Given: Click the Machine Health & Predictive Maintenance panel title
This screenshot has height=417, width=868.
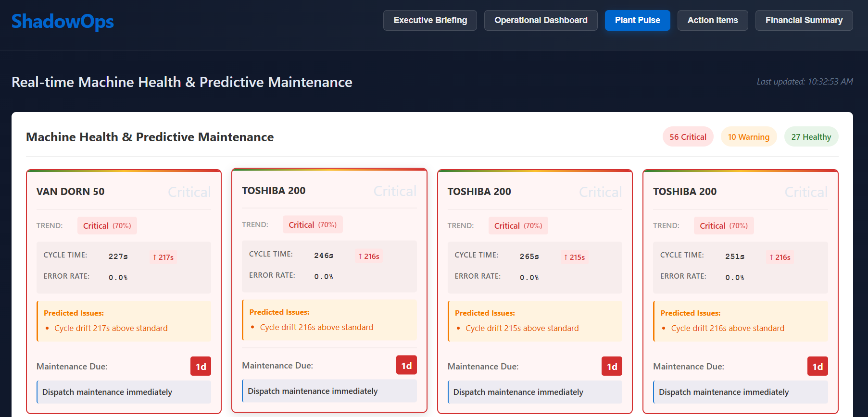Looking at the screenshot, I should (150, 137).
